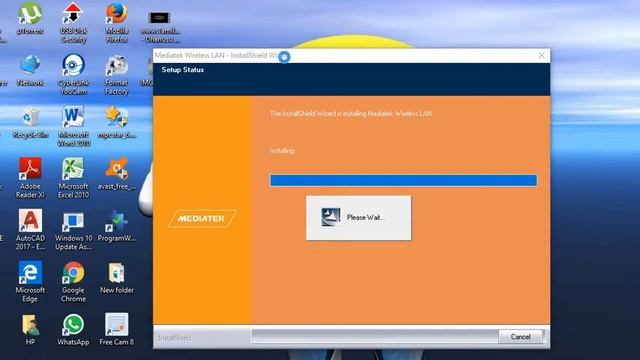Click the 'Please Wait...' message text
The height and width of the screenshot is (360, 640).
(366, 218)
